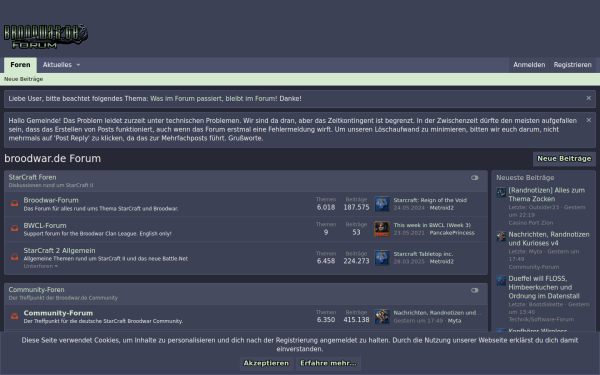
Task: Expand the Aktuelles menu dropdown arrow
Action: click(x=78, y=65)
